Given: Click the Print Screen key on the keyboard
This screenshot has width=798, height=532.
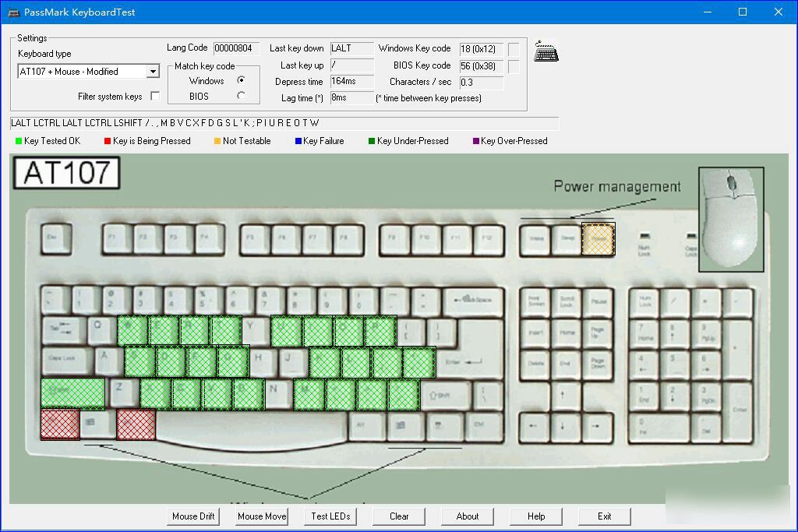Looking at the screenshot, I should click(x=535, y=302).
